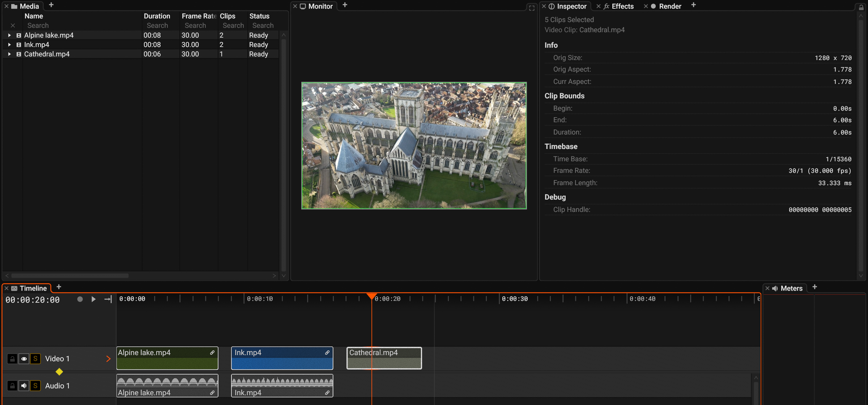Click the yellow diamond keyframe marker

click(x=59, y=372)
